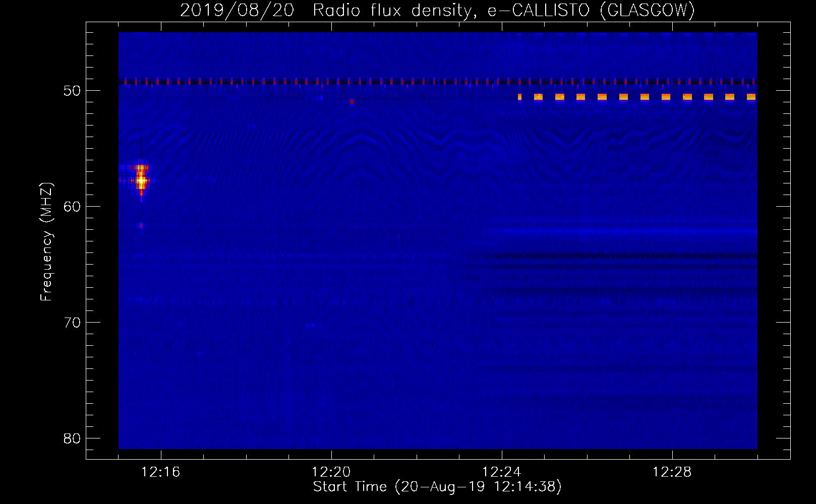The width and height of the screenshot is (816, 504).
Task: Click the 80 frequency tick label
Action: pyautogui.click(x=72, y=438)
